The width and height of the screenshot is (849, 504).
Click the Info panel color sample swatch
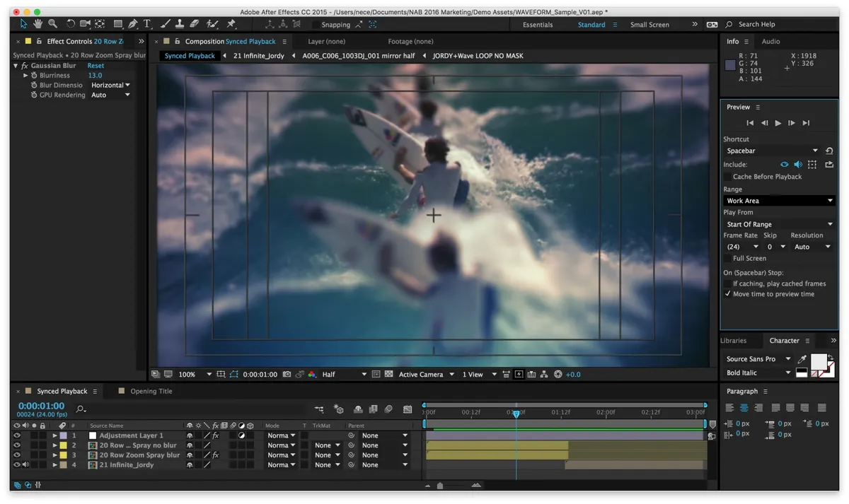point(730,66)
